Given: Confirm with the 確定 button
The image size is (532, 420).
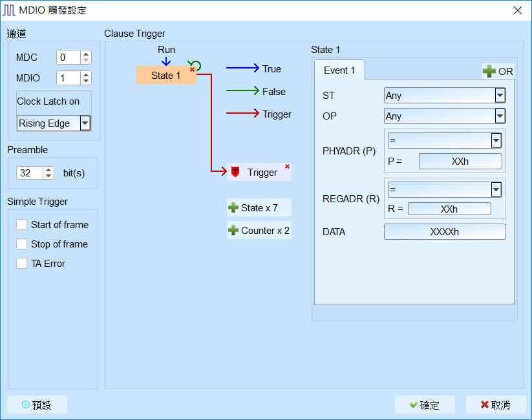Looking at the screenshot, I should 425,404.
